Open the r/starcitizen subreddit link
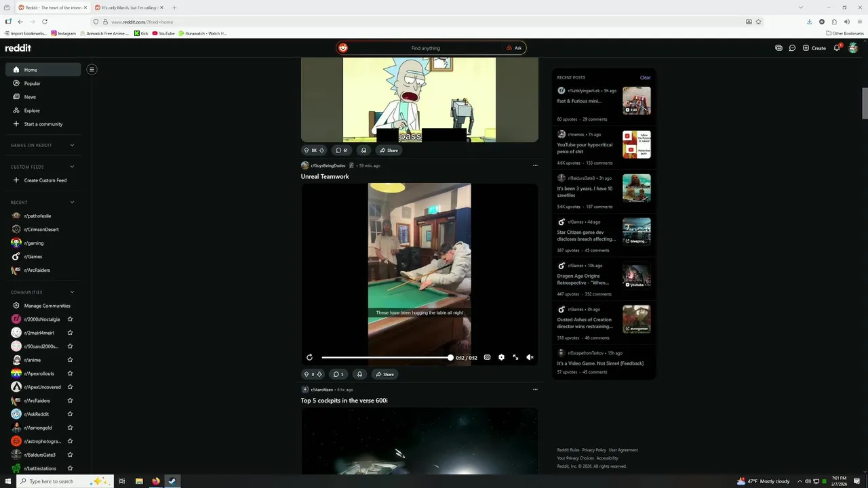This screenshot has width=868, height=488. (322, 390)
